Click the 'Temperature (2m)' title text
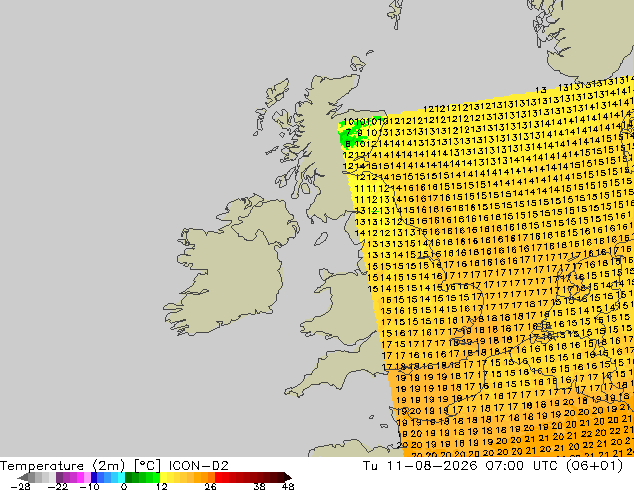The width and height of the screenshot is (634, 490). (x=63, y=466)
